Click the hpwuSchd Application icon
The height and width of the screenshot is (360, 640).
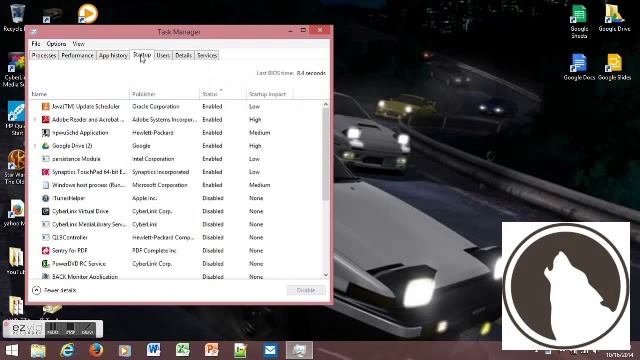point(46,133)
